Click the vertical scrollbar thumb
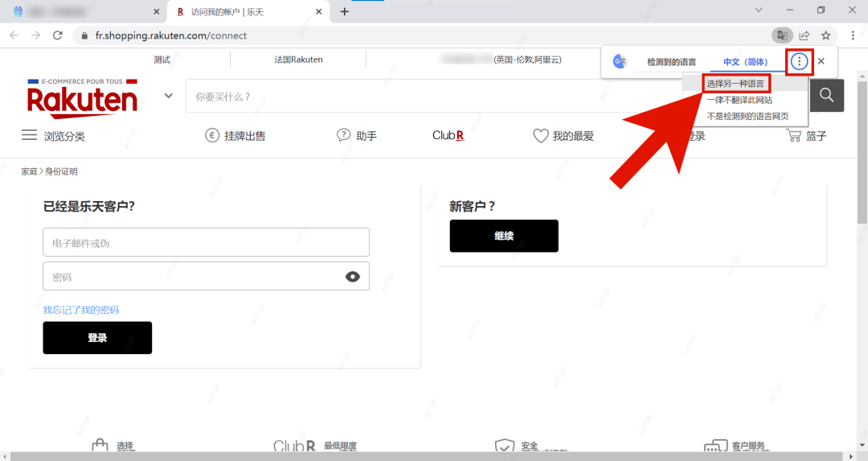 pos(862,152)
